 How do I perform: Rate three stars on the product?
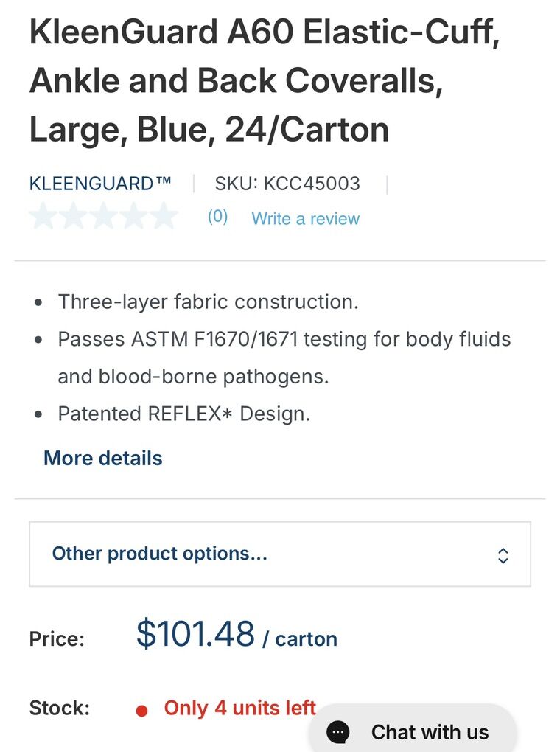tap(104, 217)
